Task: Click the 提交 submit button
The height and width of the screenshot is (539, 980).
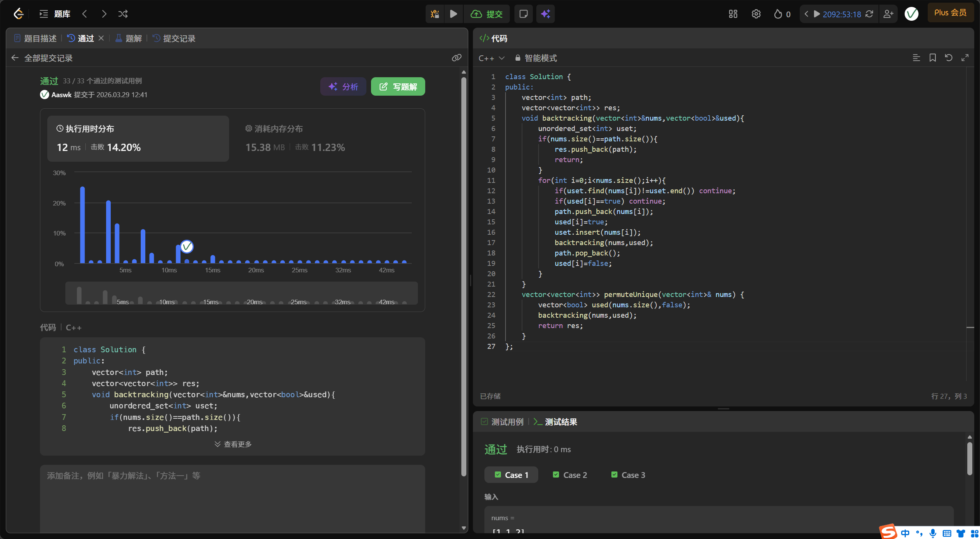Action: click(x=487, y=14)
